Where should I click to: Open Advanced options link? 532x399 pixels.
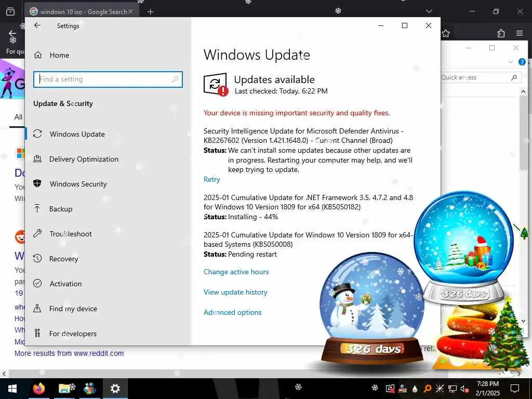tap(232, 312)
